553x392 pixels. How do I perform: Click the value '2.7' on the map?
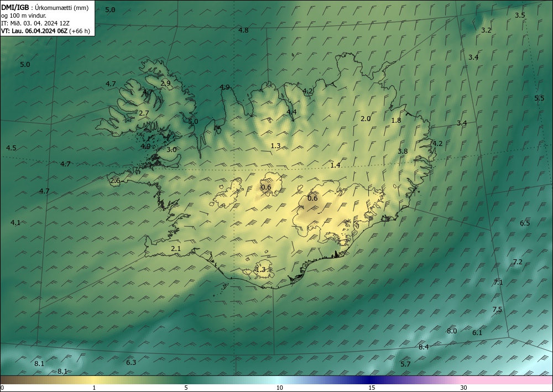pos(144,113)
